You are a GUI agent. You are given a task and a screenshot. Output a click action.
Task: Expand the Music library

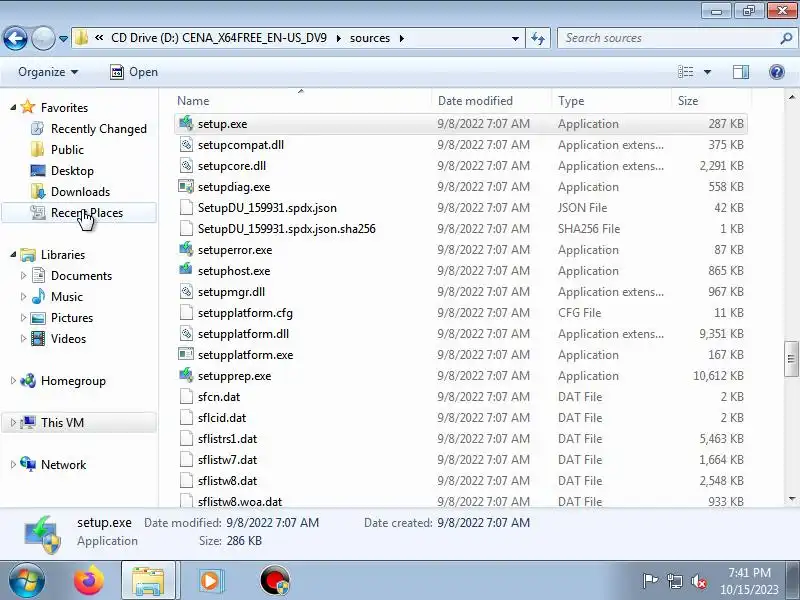23,296
